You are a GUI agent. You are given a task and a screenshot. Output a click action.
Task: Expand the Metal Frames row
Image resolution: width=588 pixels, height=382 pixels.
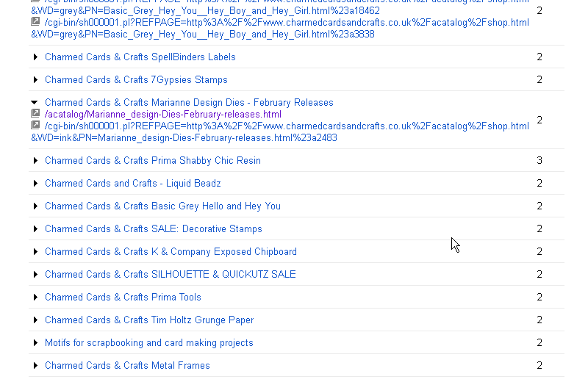(x=35, y=366)
